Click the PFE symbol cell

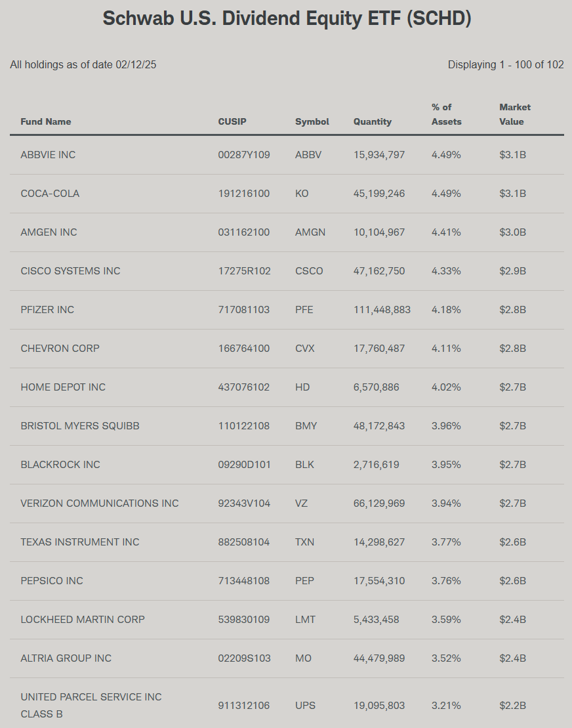point(304,310)
